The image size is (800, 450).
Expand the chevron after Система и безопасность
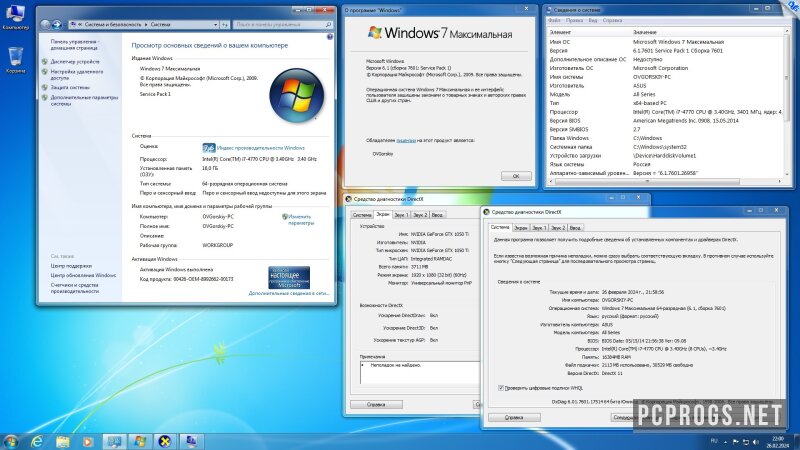[x=146, y=24]
